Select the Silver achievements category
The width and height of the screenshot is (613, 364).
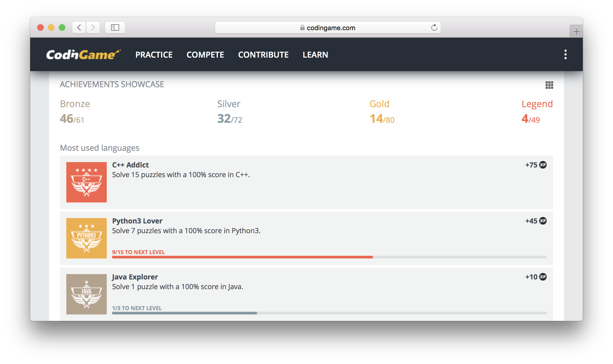click(x=229, y=104)
